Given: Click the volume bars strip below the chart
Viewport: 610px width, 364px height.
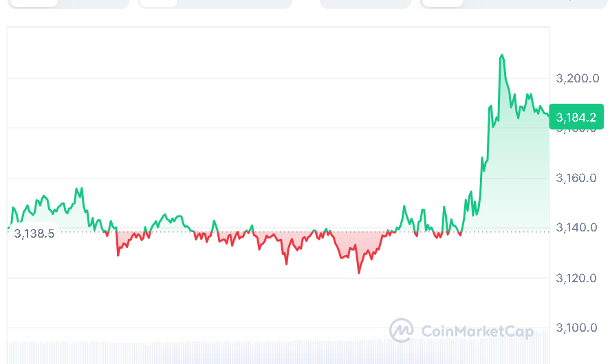Looking at the screenshot, I should [275, 352].
